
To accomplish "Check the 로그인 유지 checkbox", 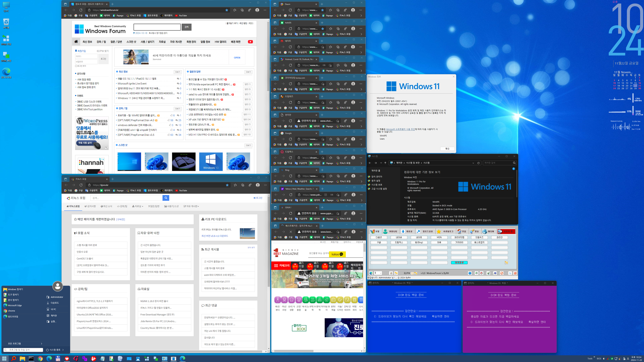I will click(x=76, y=66).
